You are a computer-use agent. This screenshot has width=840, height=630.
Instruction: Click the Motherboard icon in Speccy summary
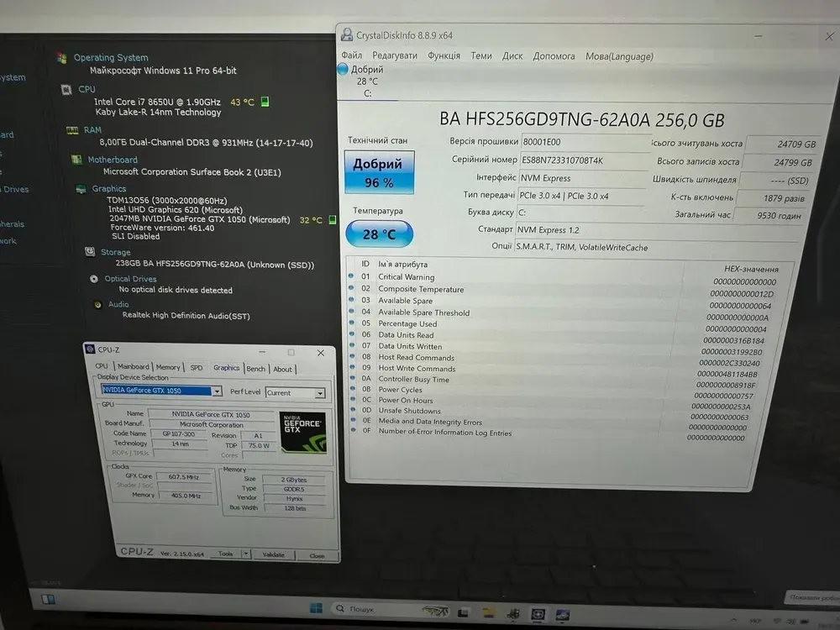76,160
